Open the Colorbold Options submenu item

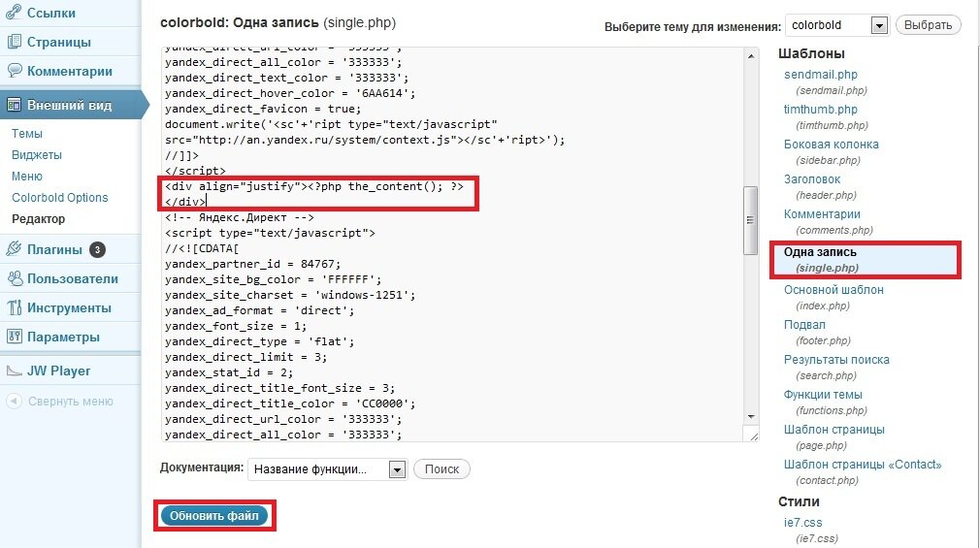pos(60,198)
